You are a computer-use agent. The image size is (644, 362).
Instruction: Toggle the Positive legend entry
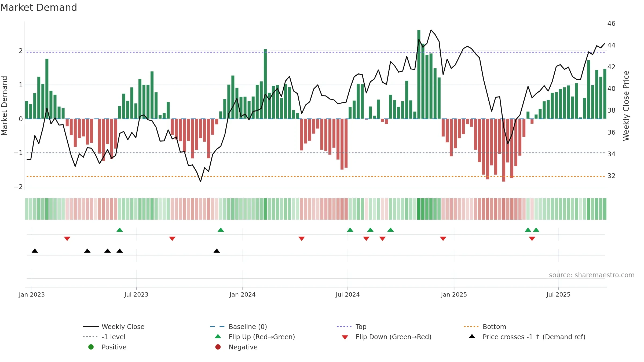(x=107, y=347)
